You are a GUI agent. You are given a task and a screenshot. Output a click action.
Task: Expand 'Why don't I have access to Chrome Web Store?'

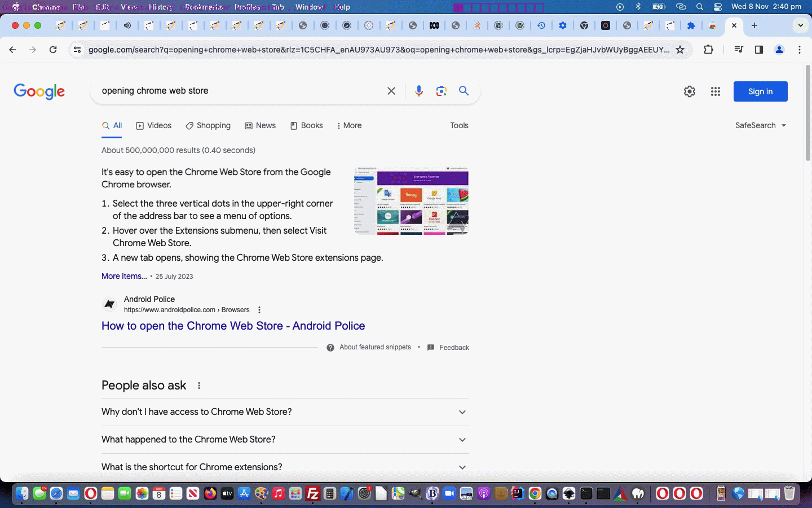click(285, 412)
